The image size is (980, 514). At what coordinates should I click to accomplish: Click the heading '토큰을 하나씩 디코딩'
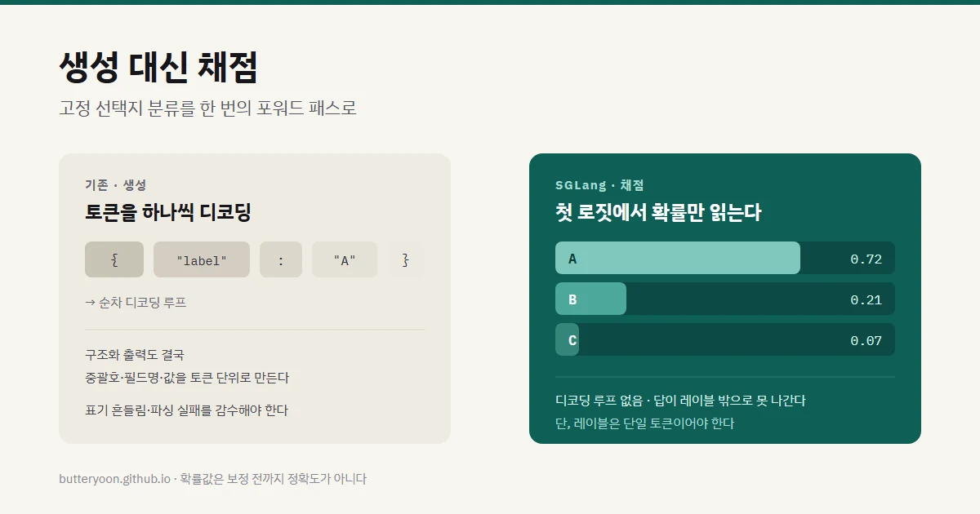point(168,213)
